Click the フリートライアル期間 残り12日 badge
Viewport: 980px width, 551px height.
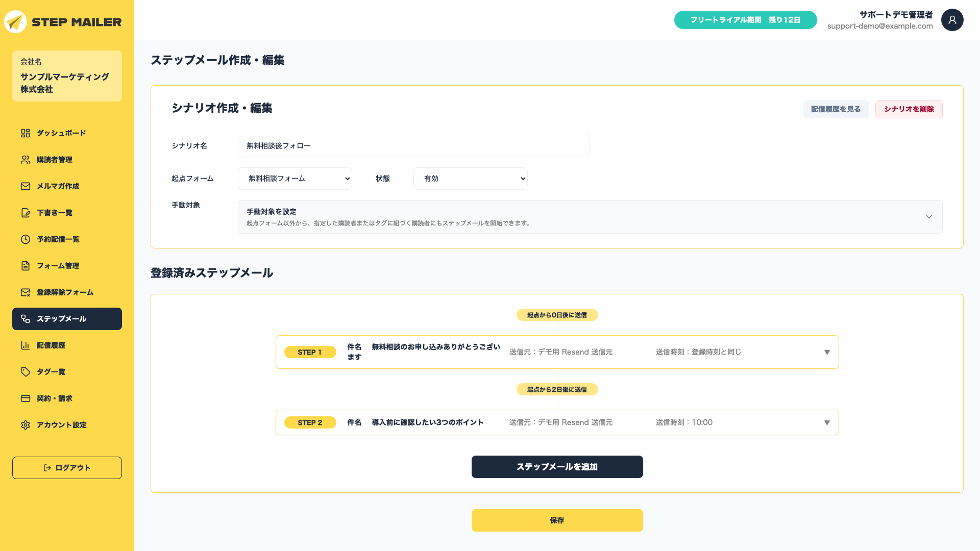[745, 20]
